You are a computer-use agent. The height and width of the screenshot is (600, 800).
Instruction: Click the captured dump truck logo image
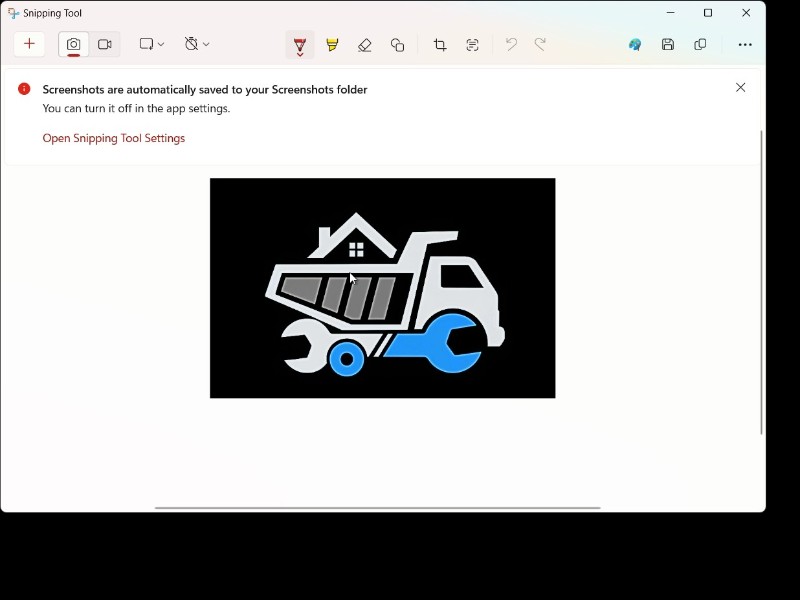pyautogui.click(x=383, y=288)
